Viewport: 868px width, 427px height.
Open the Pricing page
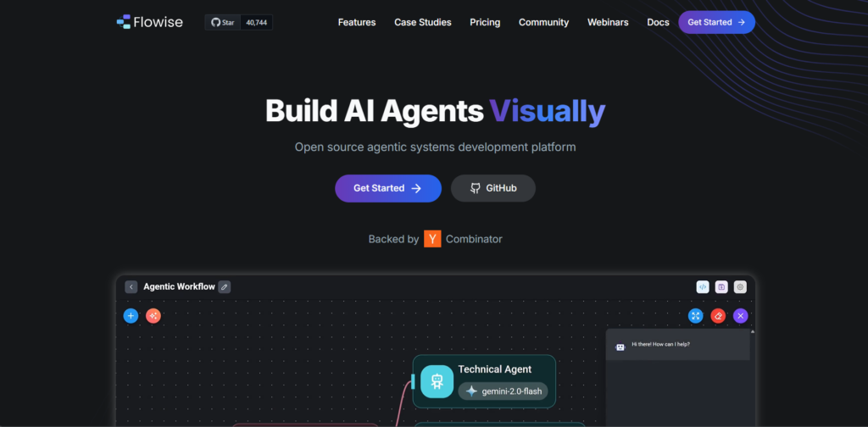(485, 22)
